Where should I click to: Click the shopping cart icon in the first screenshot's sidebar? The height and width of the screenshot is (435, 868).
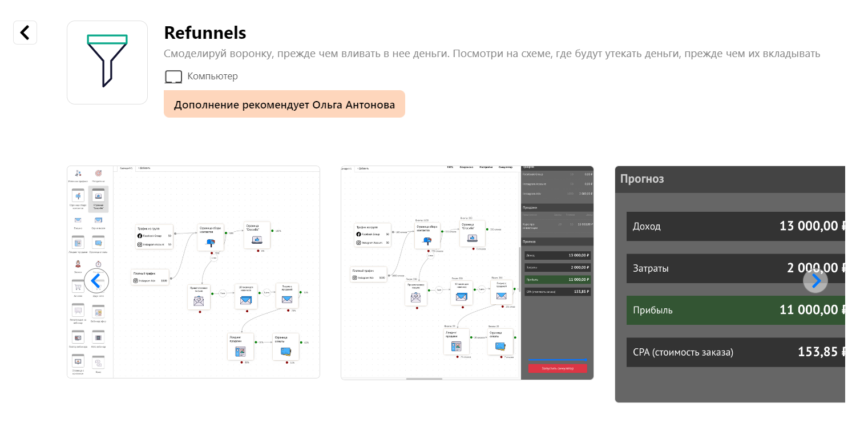pos(78,286)
